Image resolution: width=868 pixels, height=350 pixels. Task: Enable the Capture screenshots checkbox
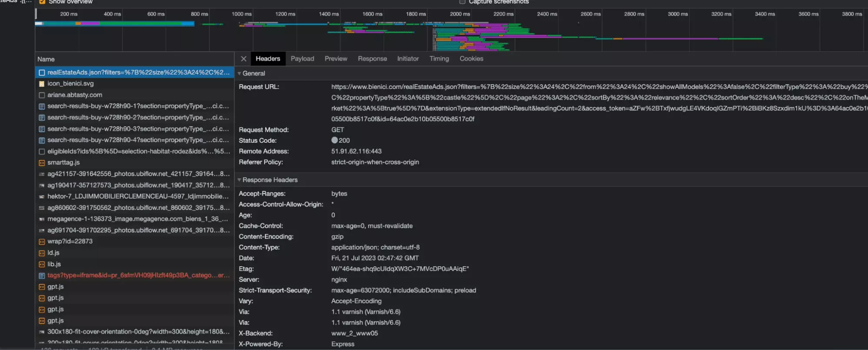coord(462,2)
